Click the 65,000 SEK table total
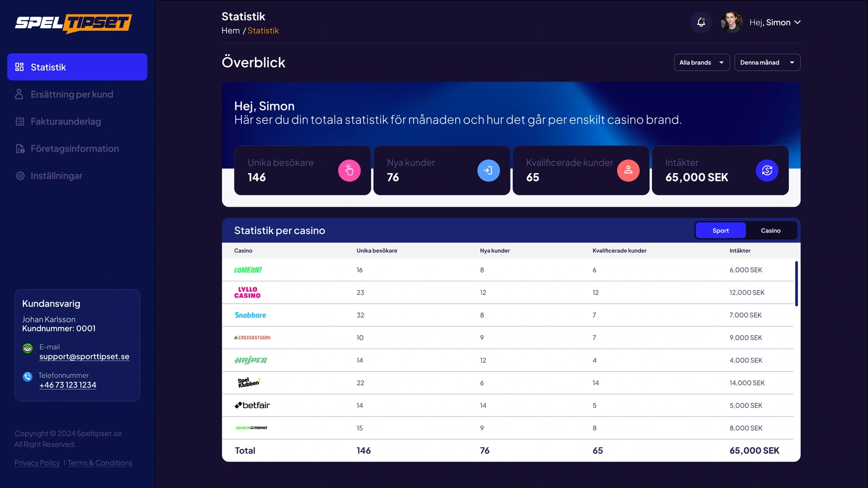868x488 pixels. [x=754, y=451]
